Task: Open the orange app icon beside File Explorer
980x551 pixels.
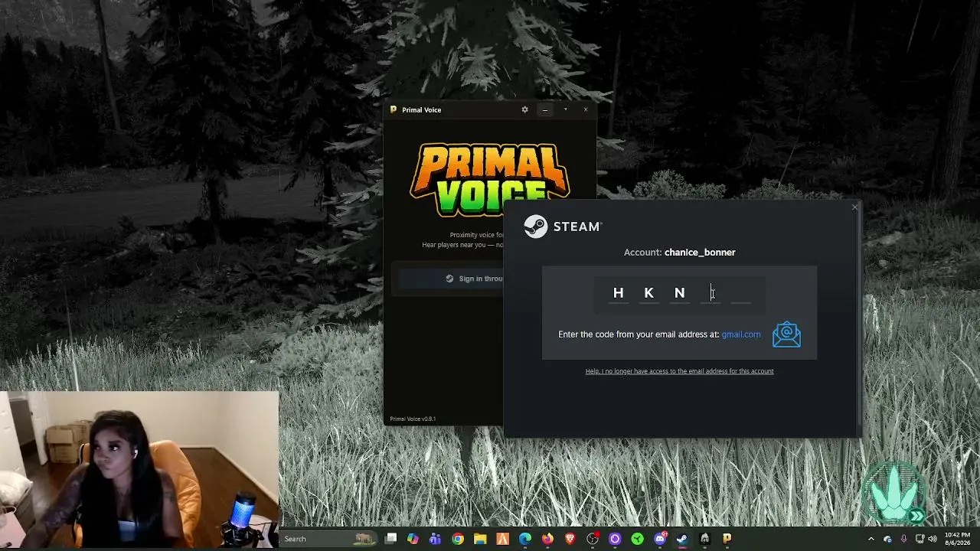Action: coord(502,539)
